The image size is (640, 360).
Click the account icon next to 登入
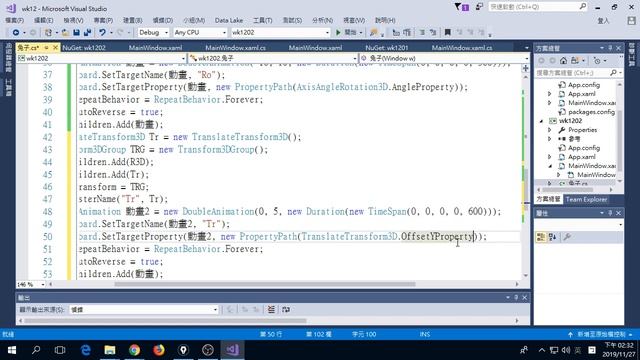point(631,21)
